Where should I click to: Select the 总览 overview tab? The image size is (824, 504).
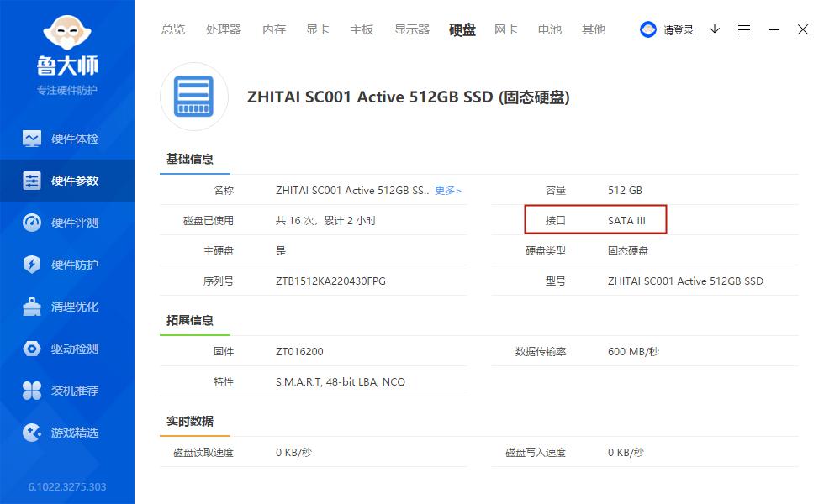172,29
